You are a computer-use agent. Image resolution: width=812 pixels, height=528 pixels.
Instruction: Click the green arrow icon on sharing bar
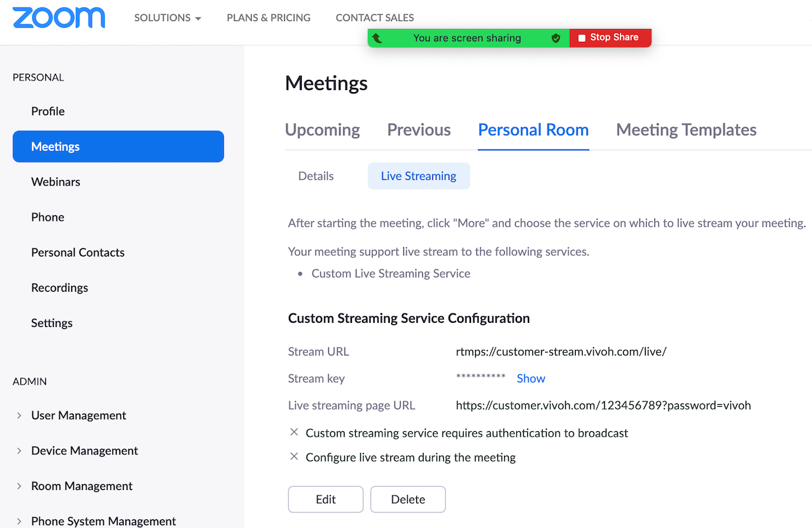point(378,38)
